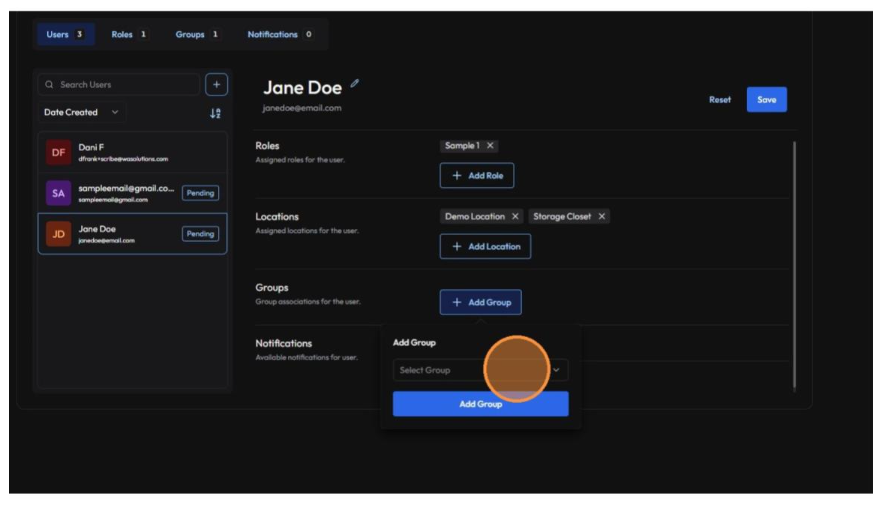Click the Add Role button
The height and width of the screenshot is (506, 877).
point(477,176)
